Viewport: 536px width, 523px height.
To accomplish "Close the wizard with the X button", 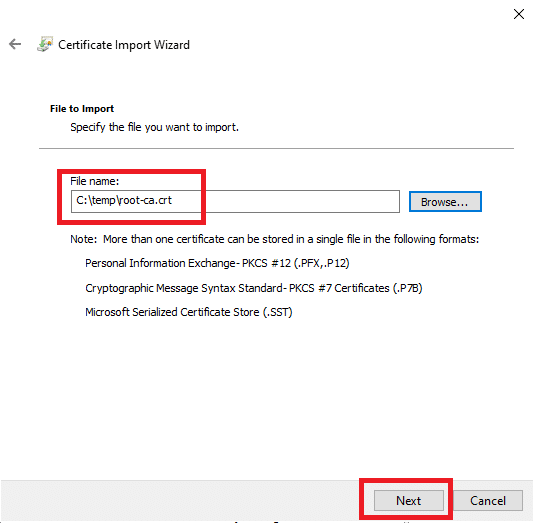I will (x=519, y=14).
